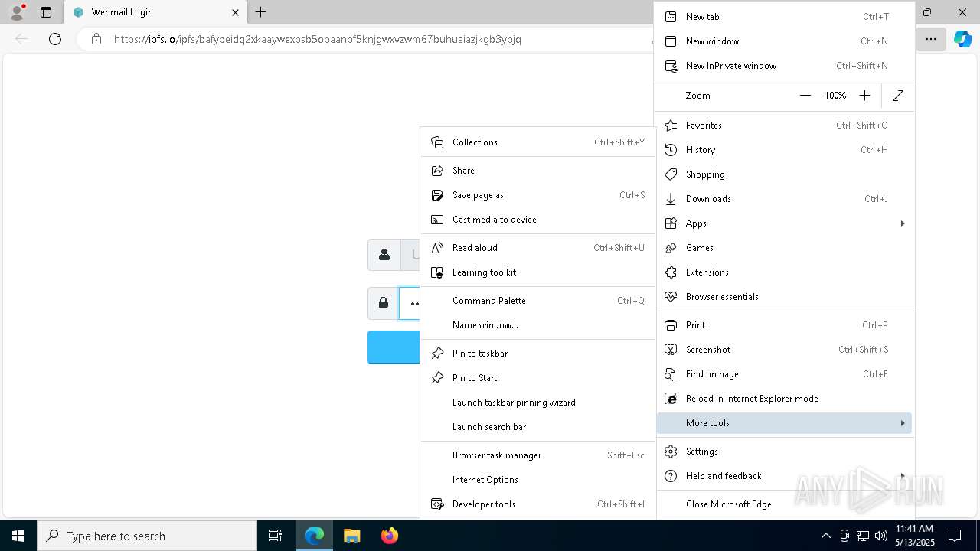Click the ipfs.io address bar URL
Screen dimensions: 980x551
(317, 38)
